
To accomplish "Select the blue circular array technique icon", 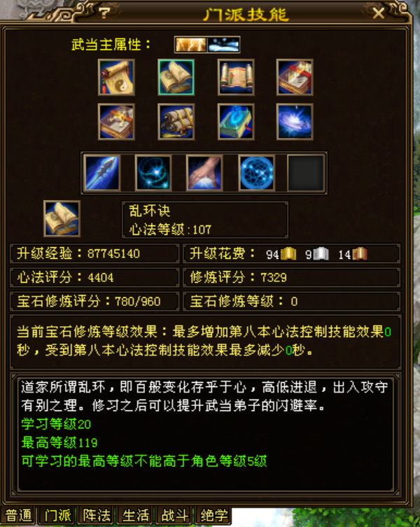I will [256, 173].
